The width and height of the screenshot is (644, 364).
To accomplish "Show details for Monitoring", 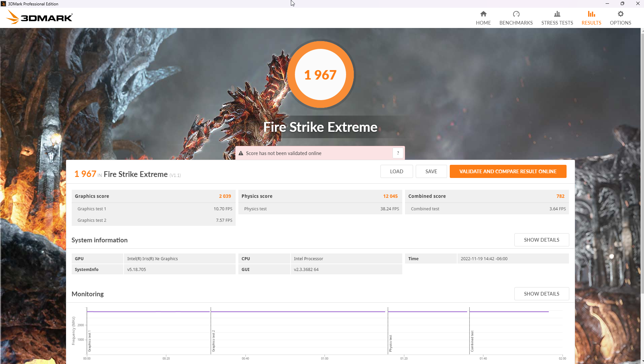I will (x=542, y=294).
